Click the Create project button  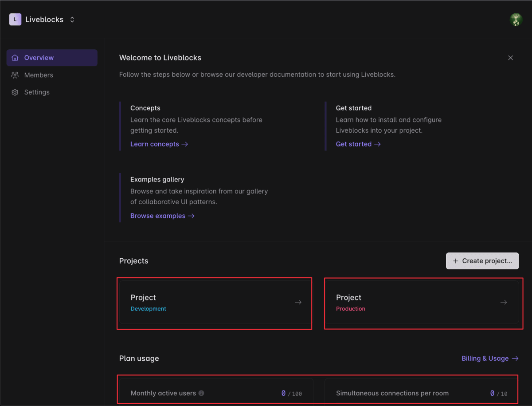[x=482, y=261]
